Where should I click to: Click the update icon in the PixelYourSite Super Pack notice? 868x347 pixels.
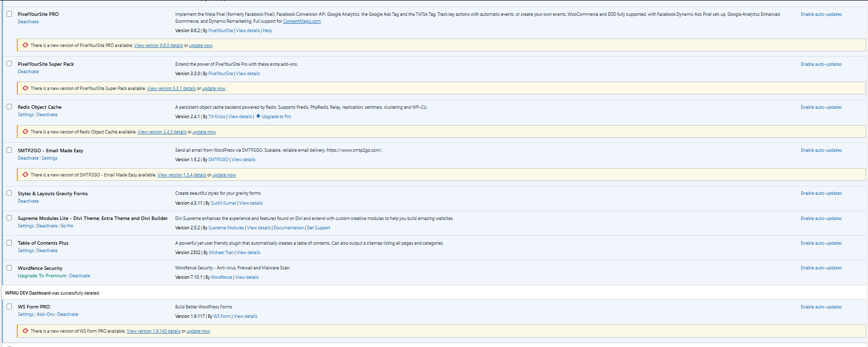[25, 88]
